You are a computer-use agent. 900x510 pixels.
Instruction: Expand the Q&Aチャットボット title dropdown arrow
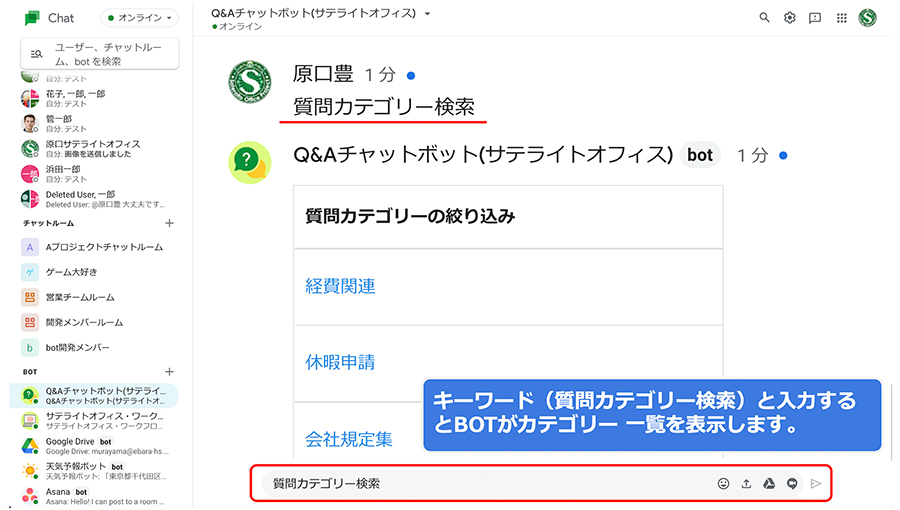pyautogui.click(x=427, y=13)
